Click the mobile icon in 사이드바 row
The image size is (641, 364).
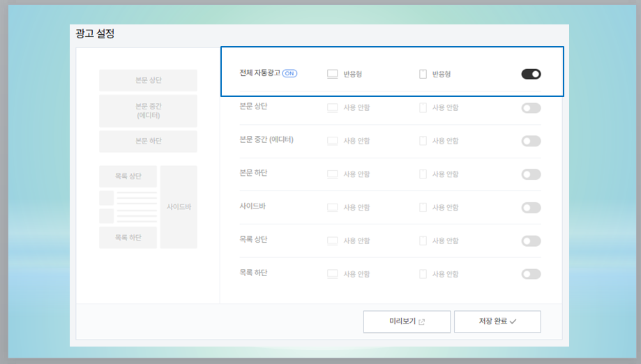point(423,208)
